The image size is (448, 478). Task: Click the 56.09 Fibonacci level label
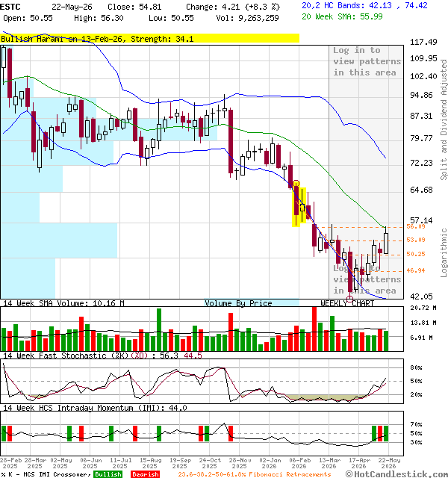[x=416, y=226]
